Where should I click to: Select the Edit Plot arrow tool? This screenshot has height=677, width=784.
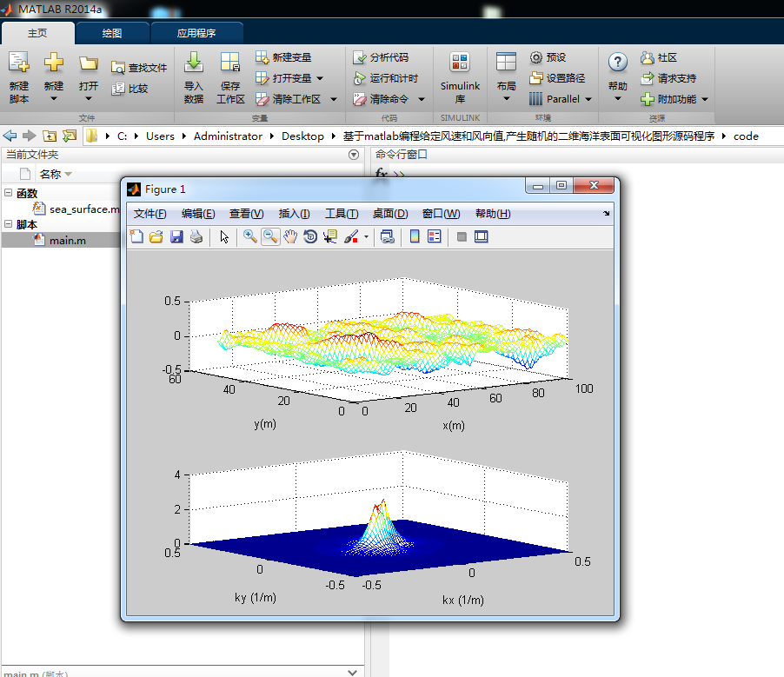[224, 236]
